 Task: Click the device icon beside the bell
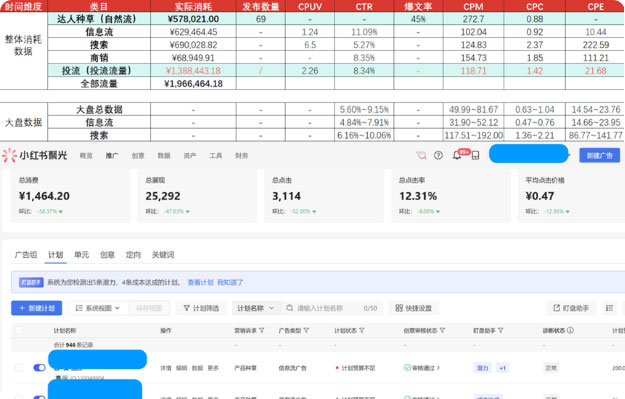[x=475, y=156]
